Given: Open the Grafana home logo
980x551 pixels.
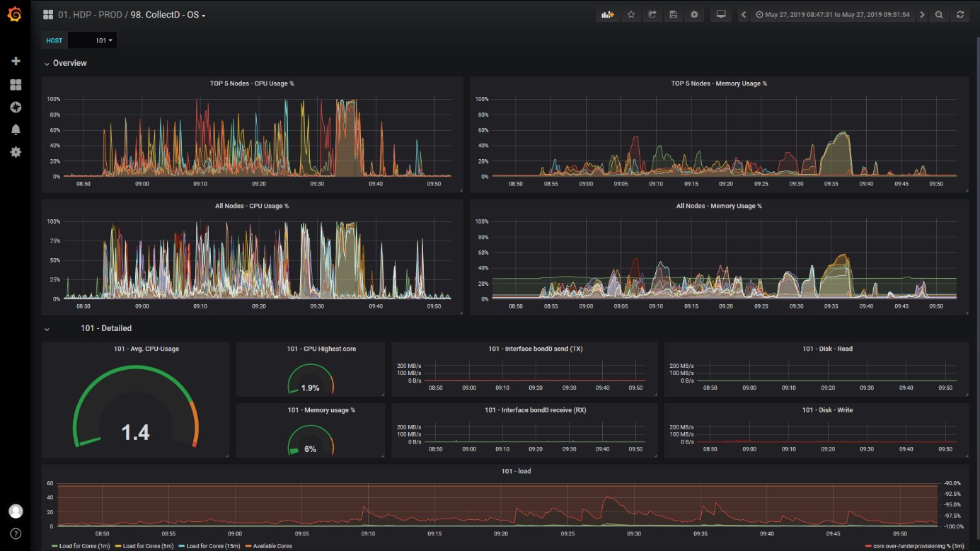Looking at the screenshot, I should [14, 14].
